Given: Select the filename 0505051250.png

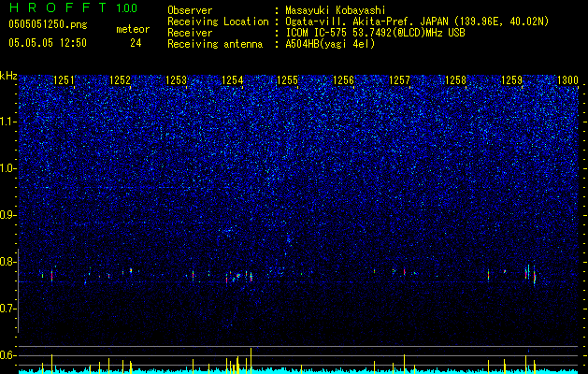Looking at the screenshot, I should point(48,25).
